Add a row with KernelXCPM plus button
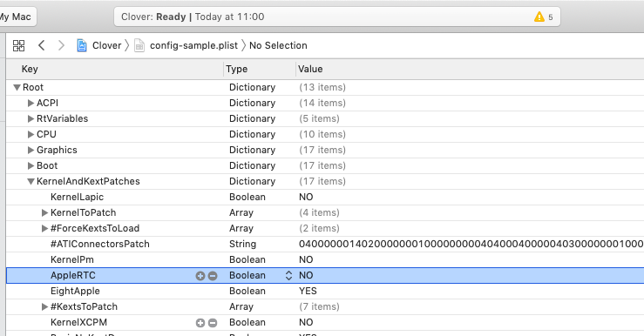This screenshot has height=336, width=644. [x=200, y=323]
